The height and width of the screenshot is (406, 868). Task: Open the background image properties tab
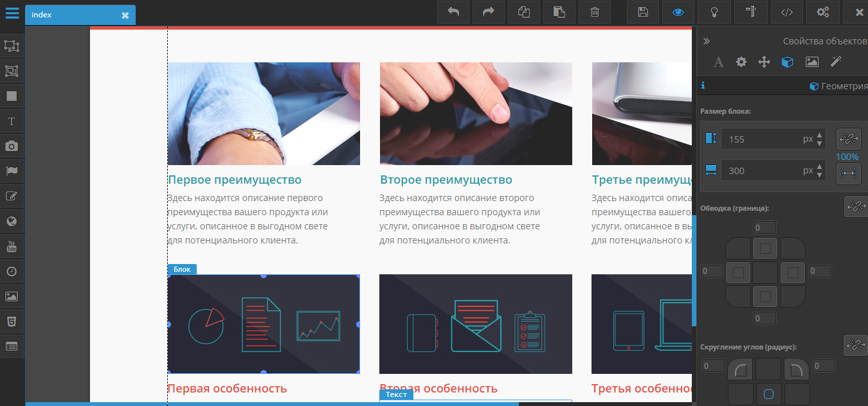click(x=812, y=62)
